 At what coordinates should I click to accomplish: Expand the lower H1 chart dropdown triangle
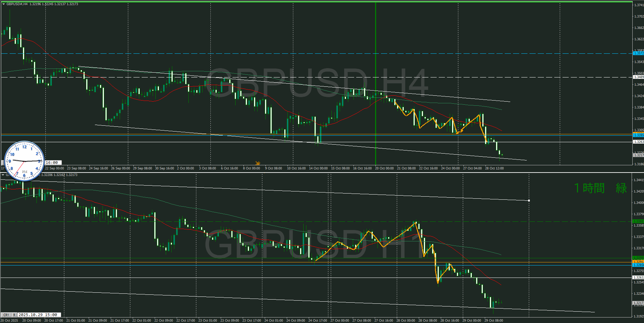tap(3, 175)
